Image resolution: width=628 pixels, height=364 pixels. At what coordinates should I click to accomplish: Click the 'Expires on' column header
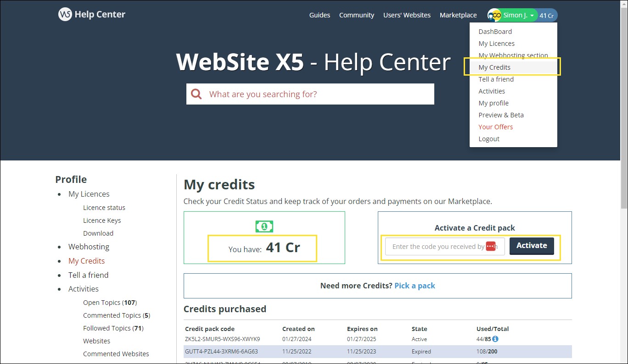tap(362, 329)
